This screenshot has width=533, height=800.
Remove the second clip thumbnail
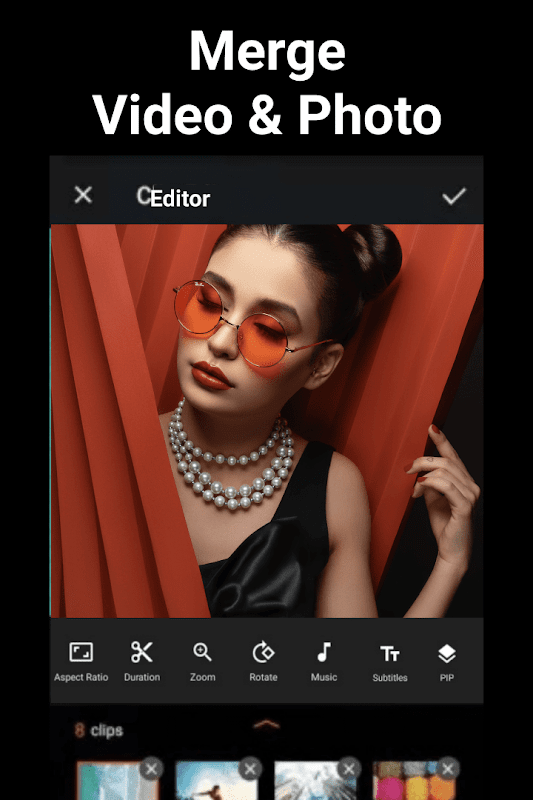(x=250, y=769)
